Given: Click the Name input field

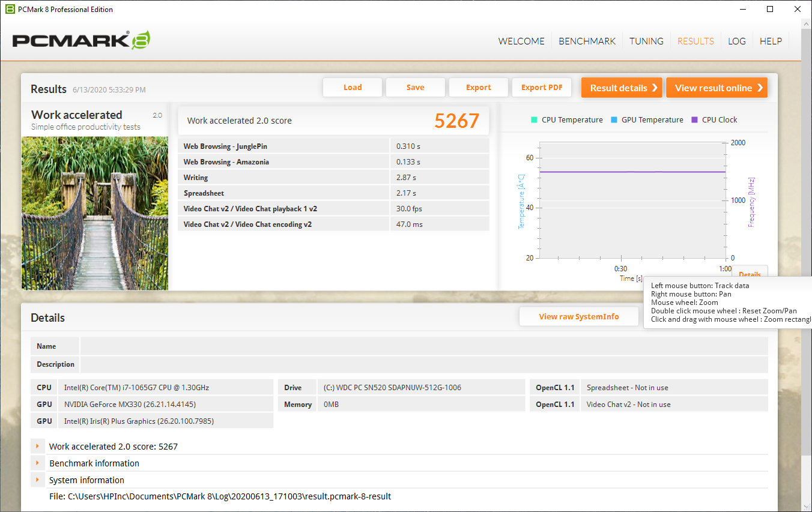Looking at the screenshot, I should (424, 346).
